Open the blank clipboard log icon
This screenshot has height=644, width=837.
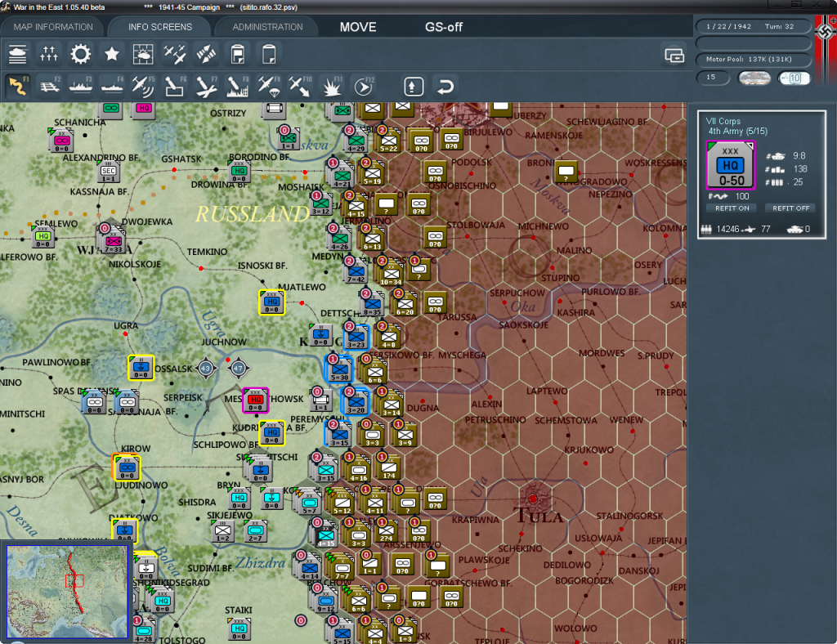coord(269,55)
